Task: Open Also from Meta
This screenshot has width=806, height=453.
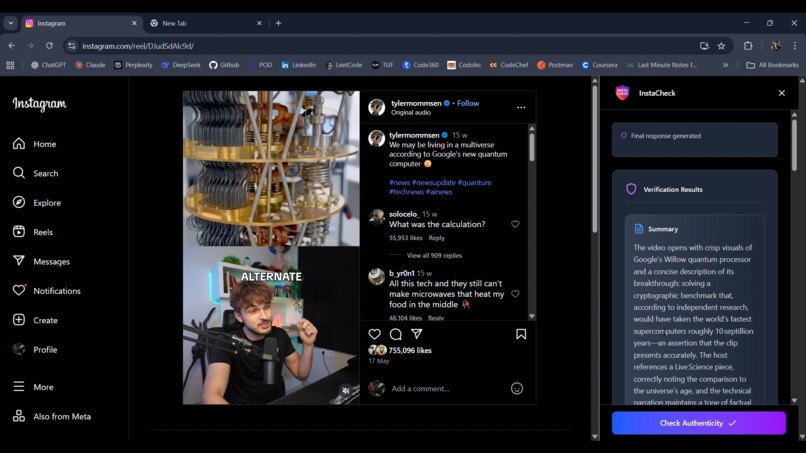Action: [51, 416]
